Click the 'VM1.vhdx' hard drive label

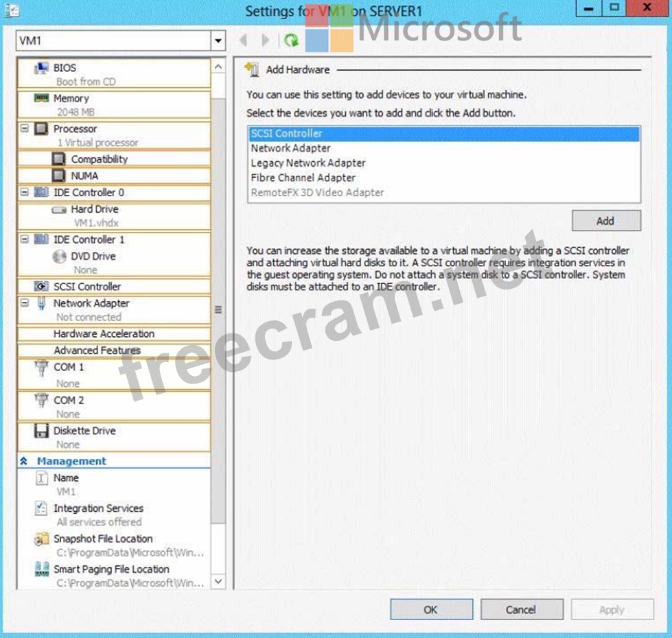click(x=96, y=223)
